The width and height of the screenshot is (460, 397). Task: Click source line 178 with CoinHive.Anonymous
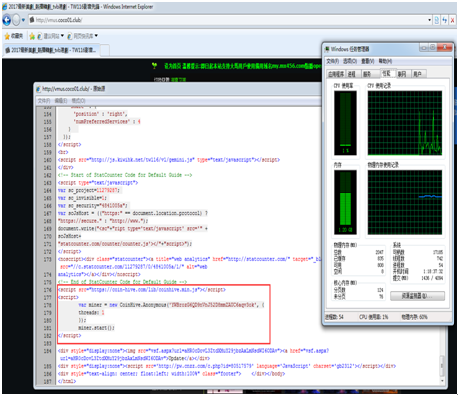point(171,305)
